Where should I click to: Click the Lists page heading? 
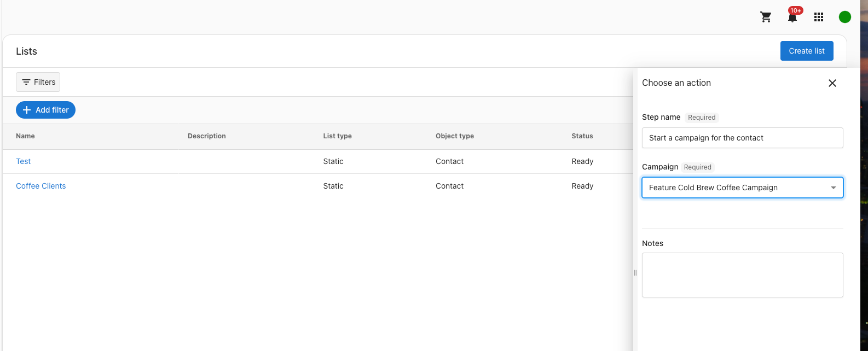click(26, 51)
